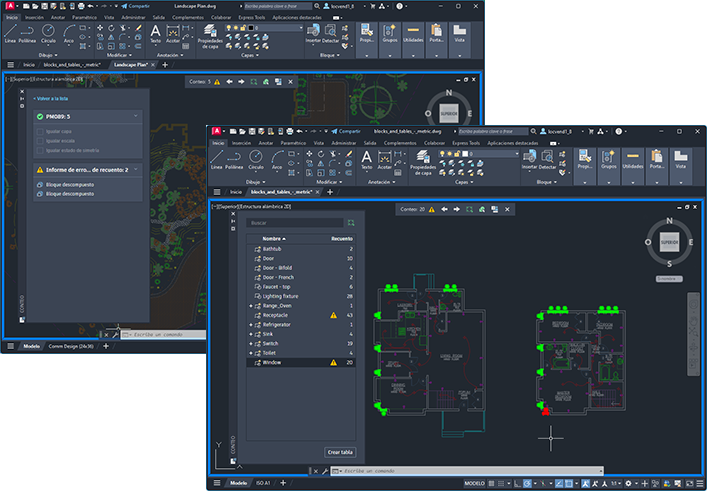Check Igualar estado de simetría checkbox
707x491 pixels.
(40, 151)
